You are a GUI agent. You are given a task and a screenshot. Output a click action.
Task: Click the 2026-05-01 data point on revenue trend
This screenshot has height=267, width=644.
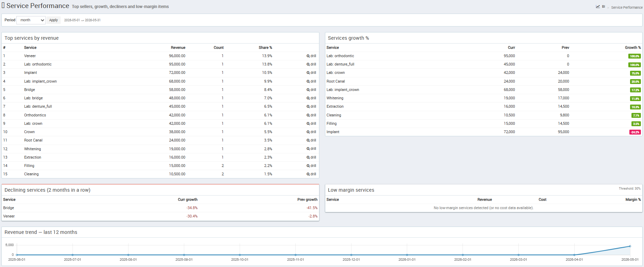(x=630, y=246)
